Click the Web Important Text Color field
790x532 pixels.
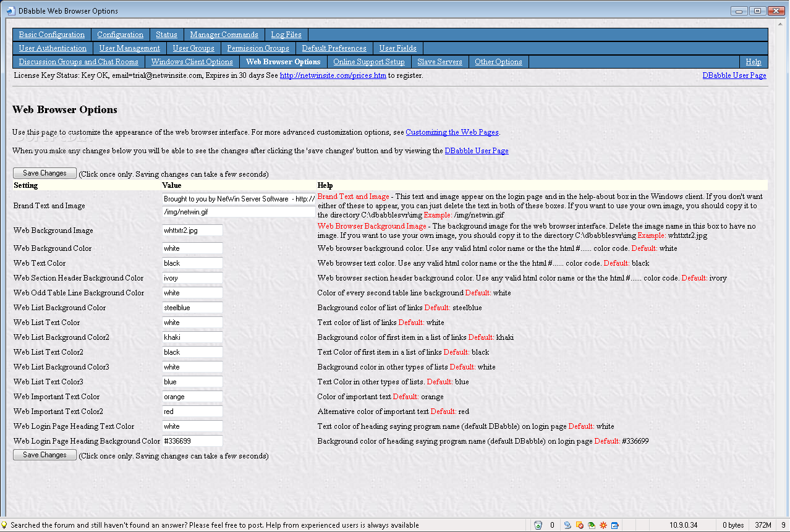192,396
